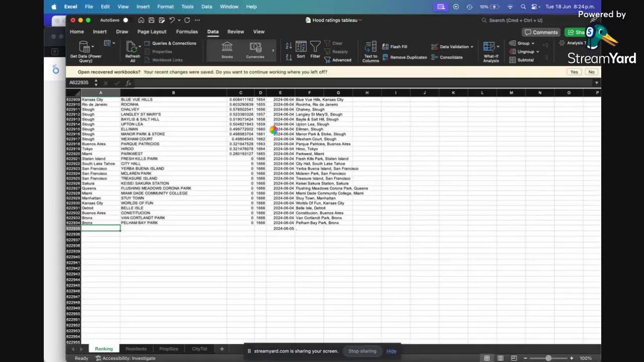Click cell with ROCINHA
644x362 pixels.
point(173,105)
